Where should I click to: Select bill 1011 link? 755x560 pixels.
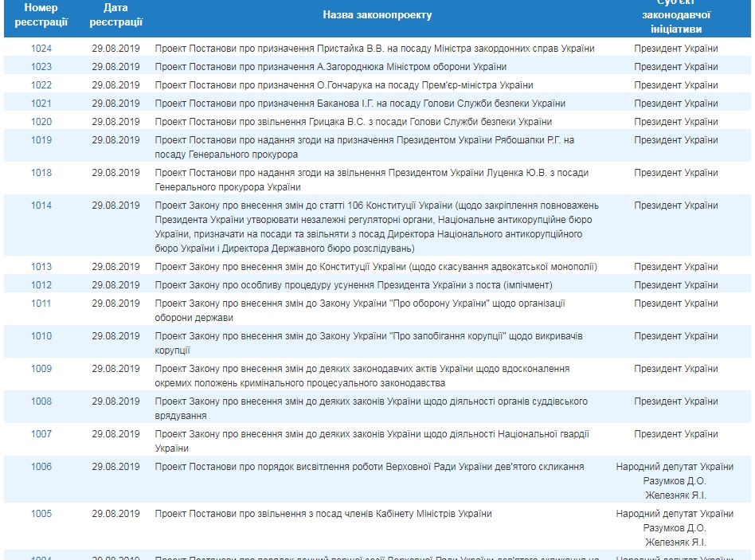[x=41, y=303]
